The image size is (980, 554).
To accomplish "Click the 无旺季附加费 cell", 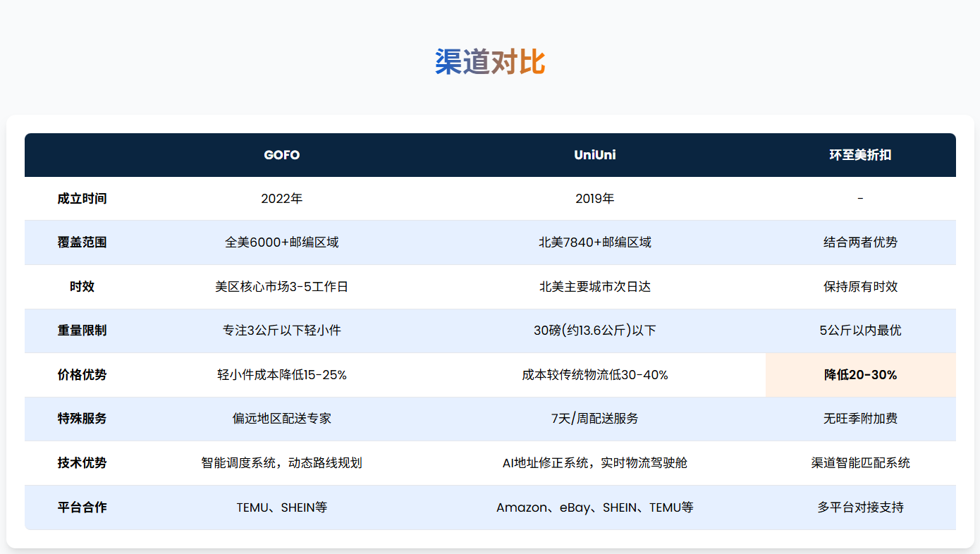I will [860, 419].
